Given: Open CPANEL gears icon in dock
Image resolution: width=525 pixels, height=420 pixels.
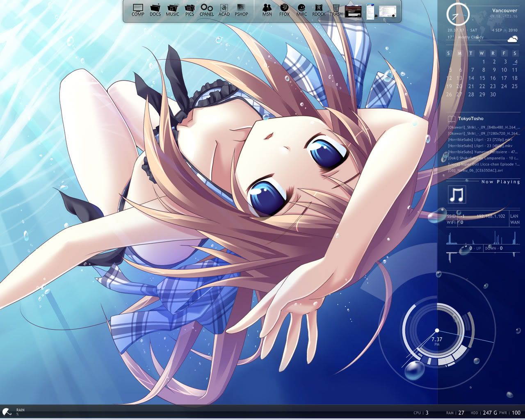Looking at the screenshot, I should pyautogui.click(x=207, y=10).
